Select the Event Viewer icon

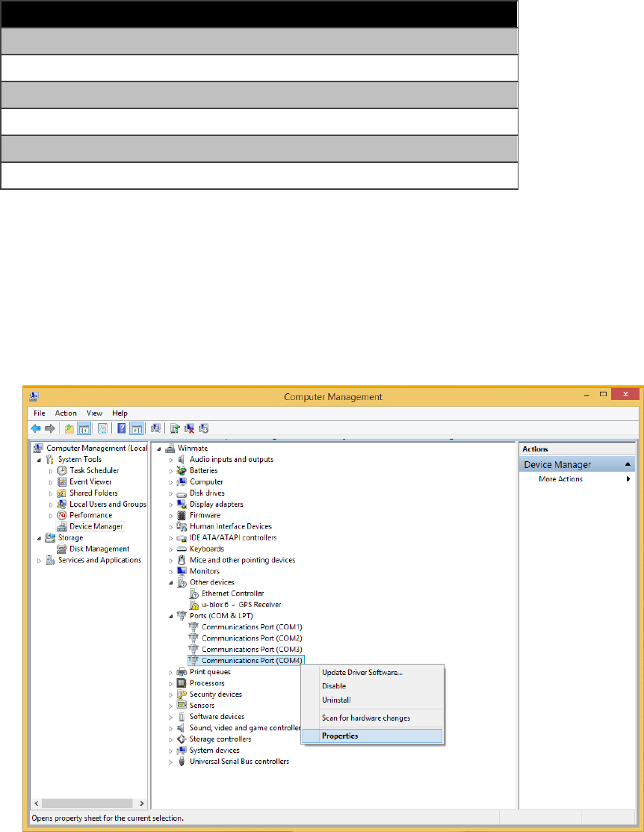click(62, 482)
